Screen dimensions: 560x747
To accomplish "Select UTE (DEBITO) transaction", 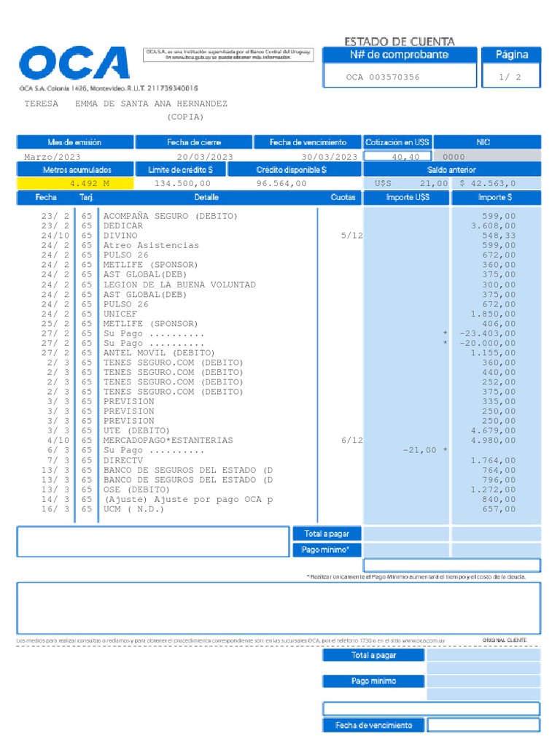I will [136, 430].
